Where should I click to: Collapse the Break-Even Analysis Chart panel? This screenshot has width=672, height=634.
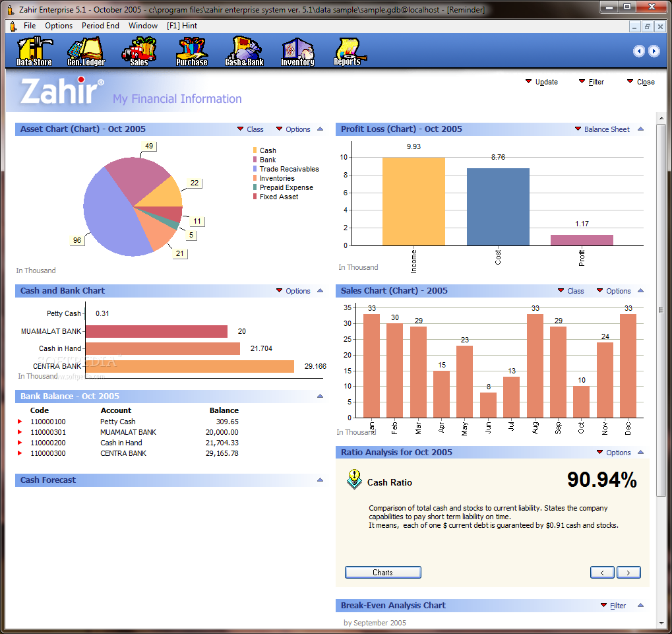[641, 605]
